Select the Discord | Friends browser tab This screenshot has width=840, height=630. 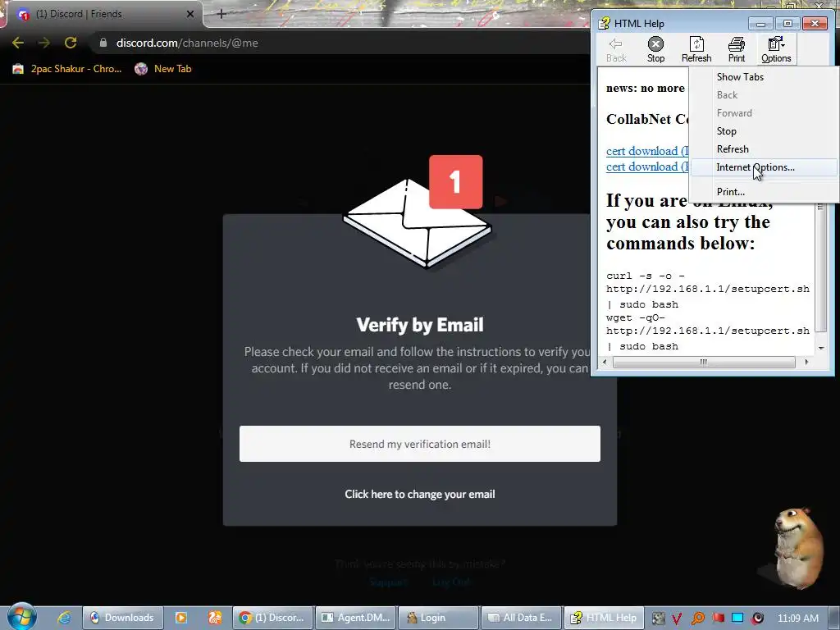coord(104,14)
